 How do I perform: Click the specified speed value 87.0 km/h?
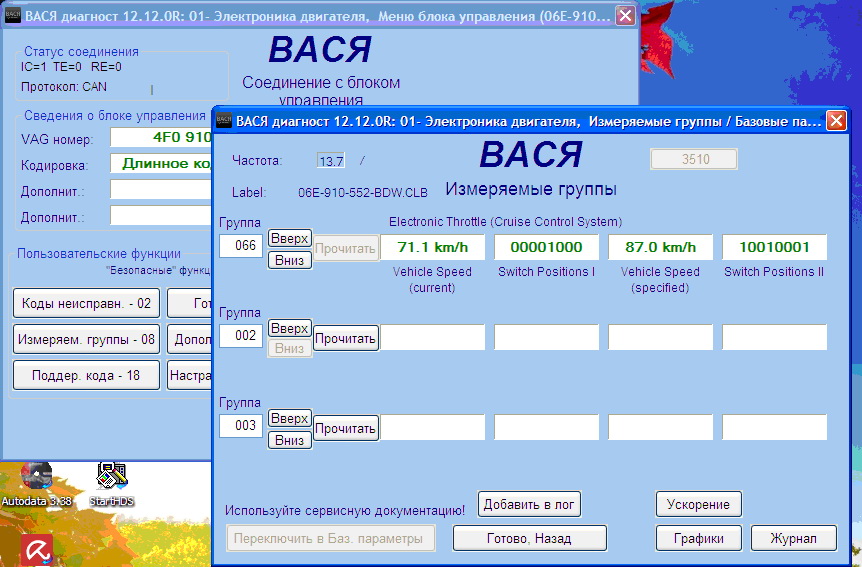[x=660, y=247]
